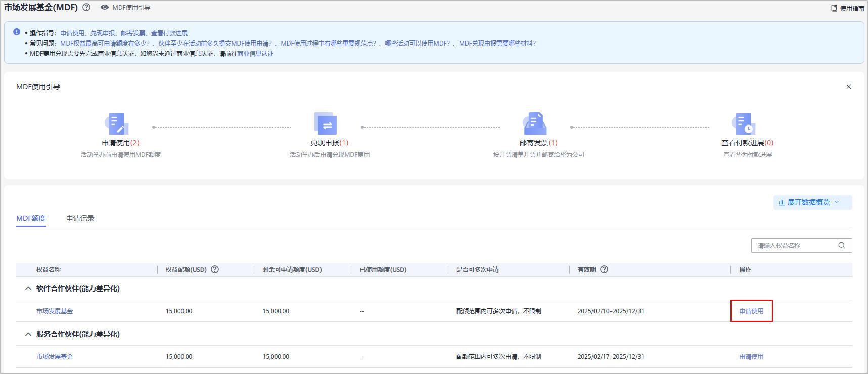Collapse the 软件合作伙伴(能力差异化) group
The image size is (868, 374).
(x=28, y=288)
